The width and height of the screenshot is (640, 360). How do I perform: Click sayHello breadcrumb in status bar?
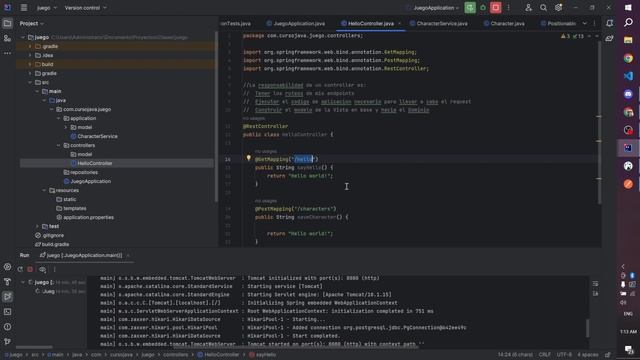pyautogui.click(x=262, y=355)
